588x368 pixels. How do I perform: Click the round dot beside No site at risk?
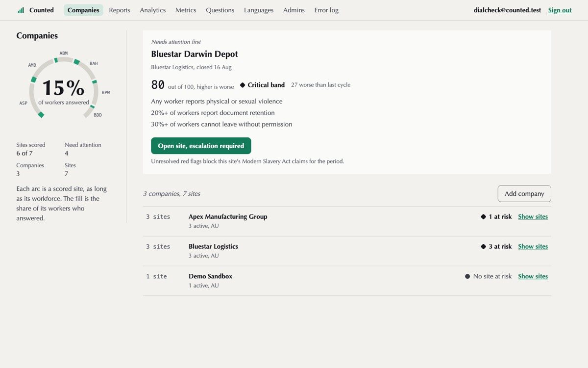pos(467,276)
